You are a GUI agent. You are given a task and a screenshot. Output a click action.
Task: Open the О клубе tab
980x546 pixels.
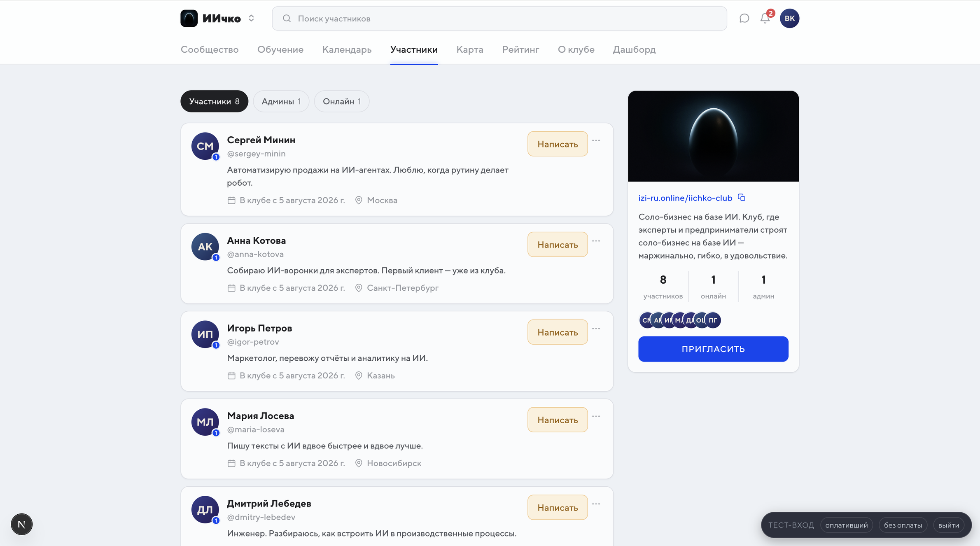pos(576,49)
